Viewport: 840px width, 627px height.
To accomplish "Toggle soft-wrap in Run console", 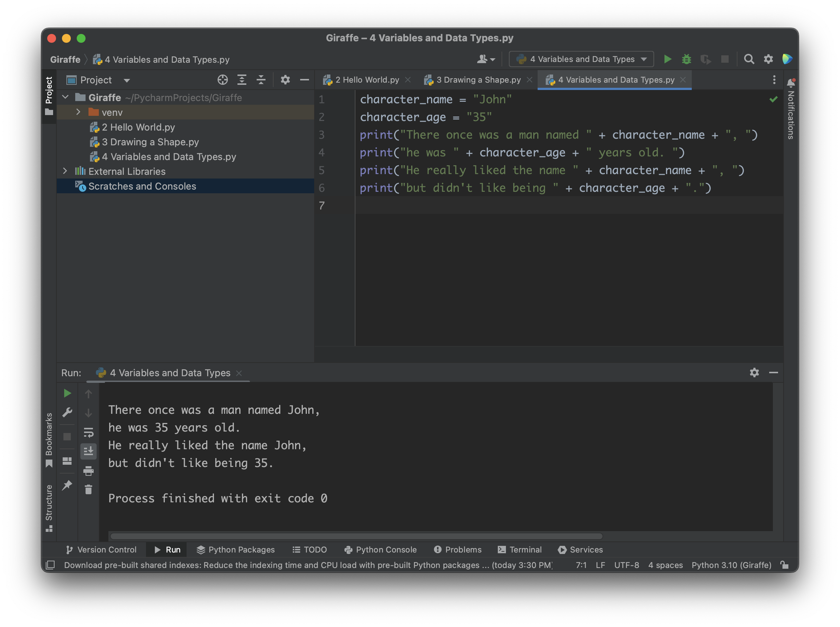I will (88, 432).
